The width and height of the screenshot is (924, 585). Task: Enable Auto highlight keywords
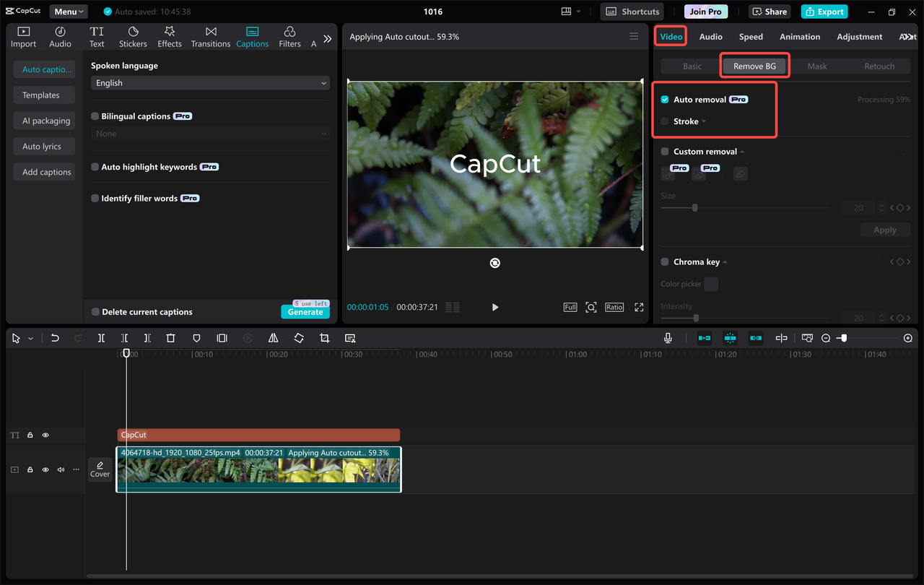pos(95,166)
